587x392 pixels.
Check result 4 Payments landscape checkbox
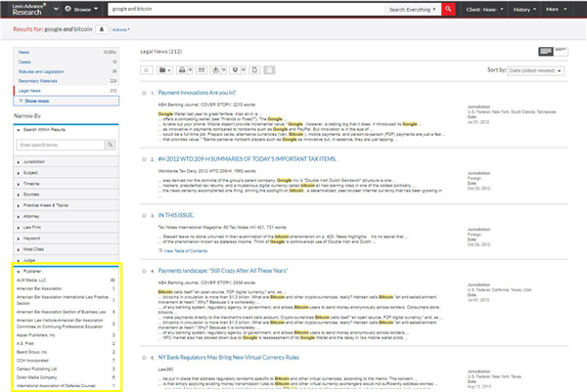[x=144, y=271]
